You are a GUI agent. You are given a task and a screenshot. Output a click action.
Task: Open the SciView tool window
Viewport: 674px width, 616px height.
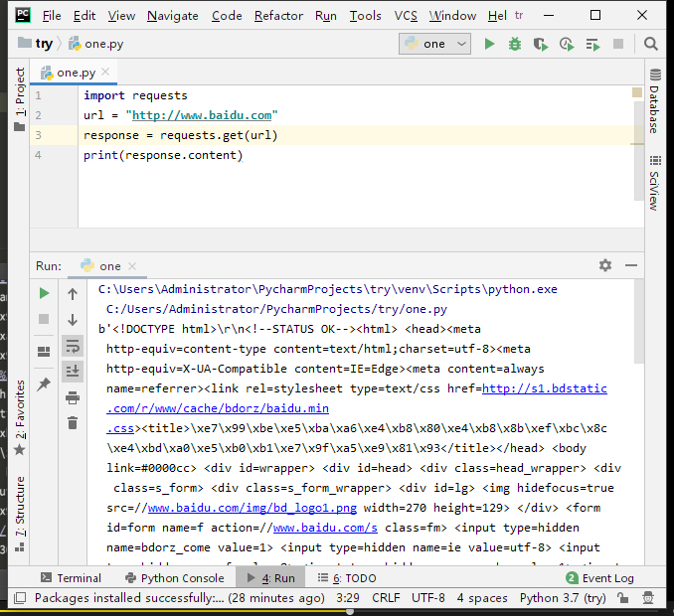(x=654, y=183)
